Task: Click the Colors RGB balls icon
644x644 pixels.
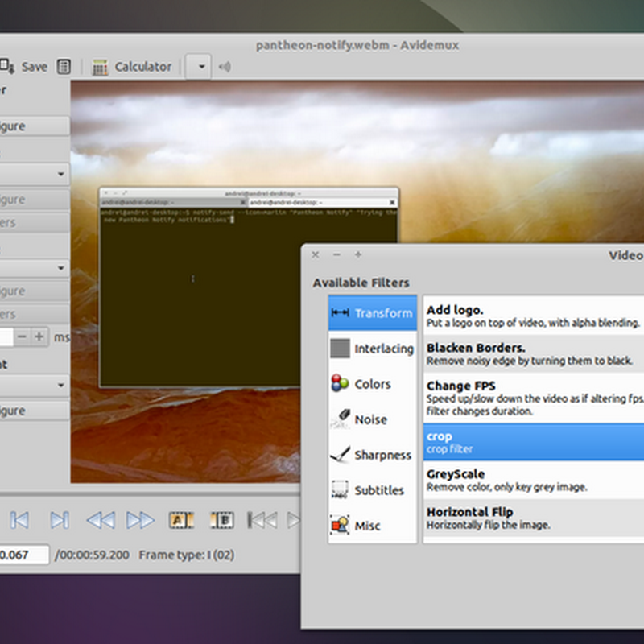Action: pyautogui.click(x=340, y=383)
